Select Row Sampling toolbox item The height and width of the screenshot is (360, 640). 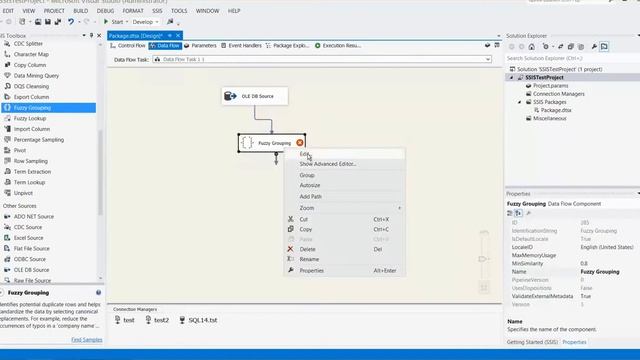30,161
